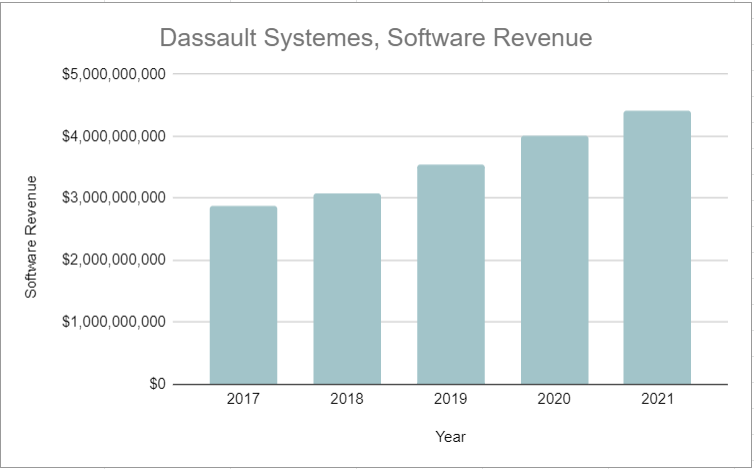The image size is (754, 469).
Task: Click the 2020 x-axis label
Action: click(x=554, y=399)
